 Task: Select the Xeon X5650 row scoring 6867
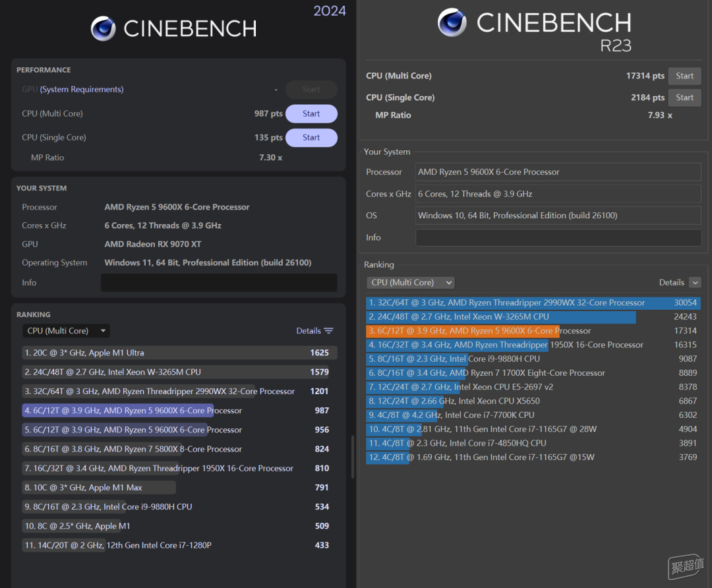[533, 401]
